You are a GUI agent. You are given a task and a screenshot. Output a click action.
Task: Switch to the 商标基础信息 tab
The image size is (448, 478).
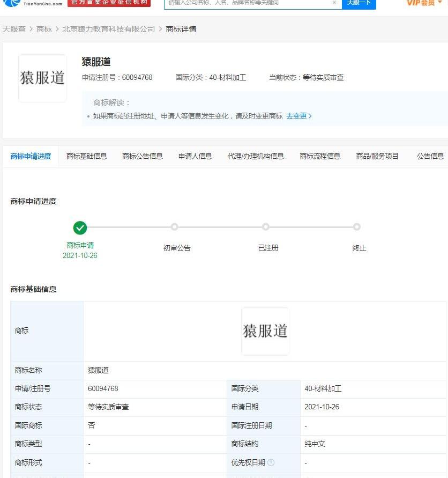(x=86, y=157)
